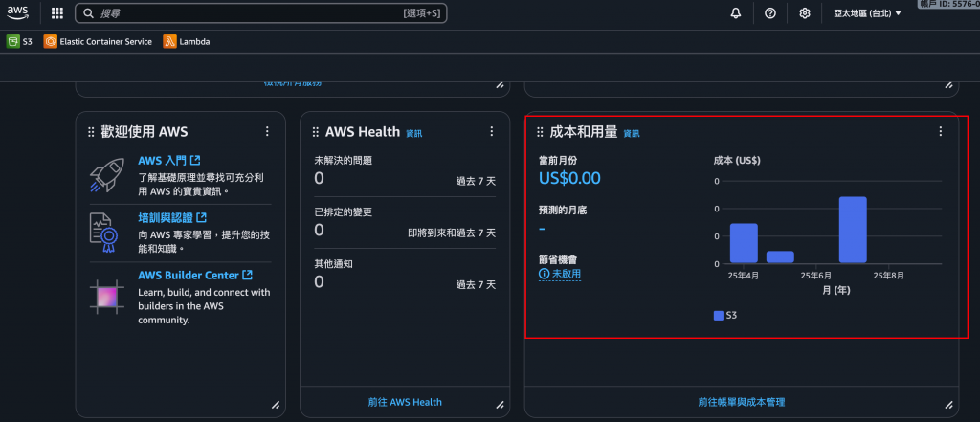This screenshot has height=422, width=980.
Task: Click the tallest cost bar after 25年6月
Action: click(x=853, y=230)
